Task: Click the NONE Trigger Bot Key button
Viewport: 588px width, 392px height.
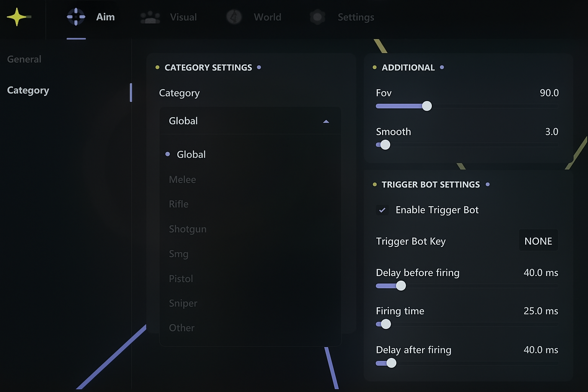Action: coord(538,241)
